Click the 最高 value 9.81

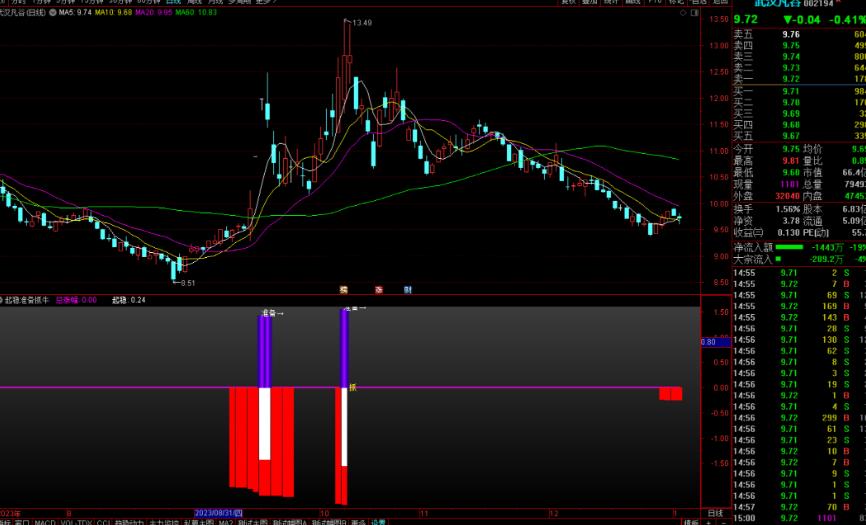[791, 161]
